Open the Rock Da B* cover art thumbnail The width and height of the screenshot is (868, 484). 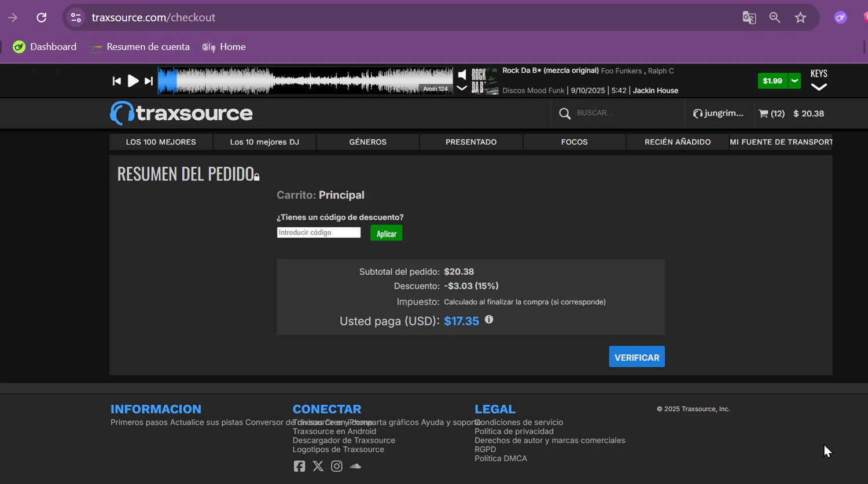(x=485, y=80)
